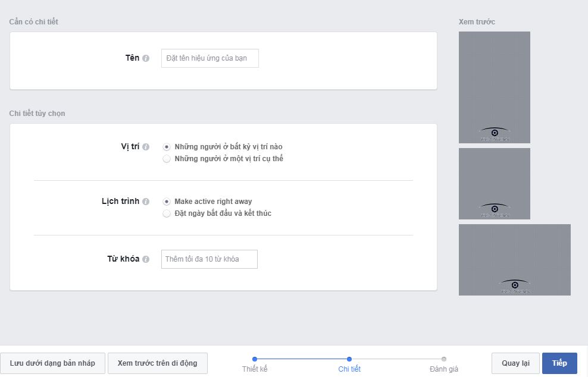Click the 'Xem trước' heading
The image size is (588, 377).
[477, 22]
